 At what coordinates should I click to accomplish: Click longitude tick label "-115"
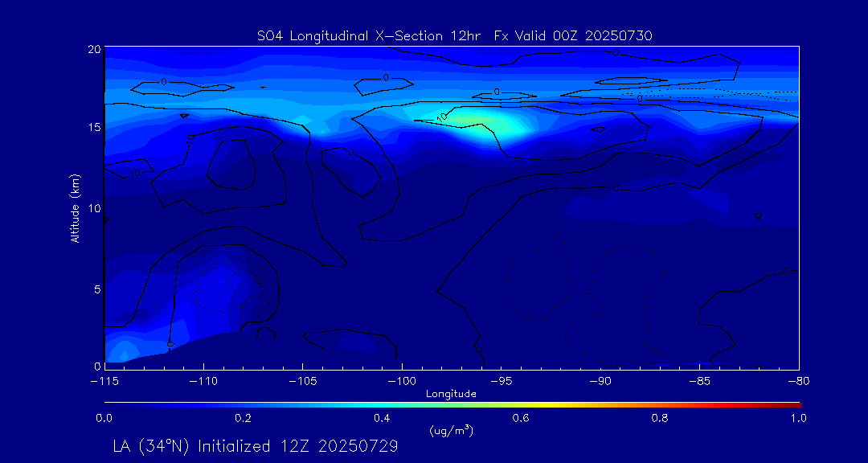click(x=104, y=382)
